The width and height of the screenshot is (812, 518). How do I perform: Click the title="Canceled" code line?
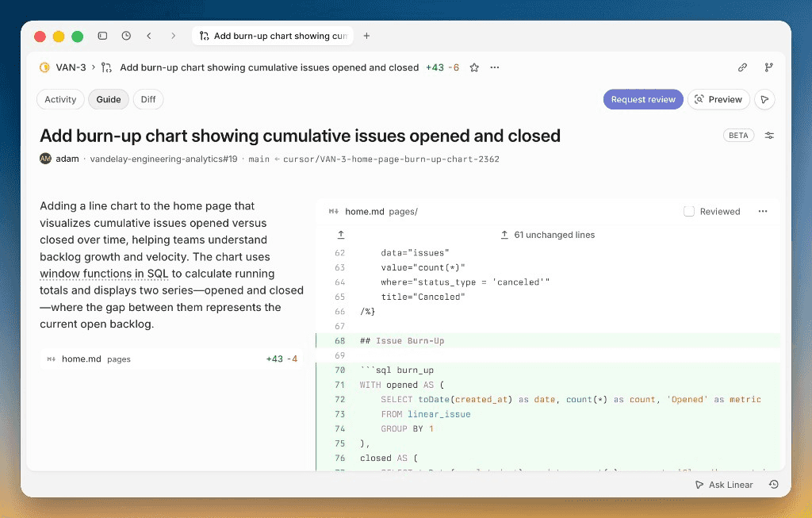click(423, 297)
